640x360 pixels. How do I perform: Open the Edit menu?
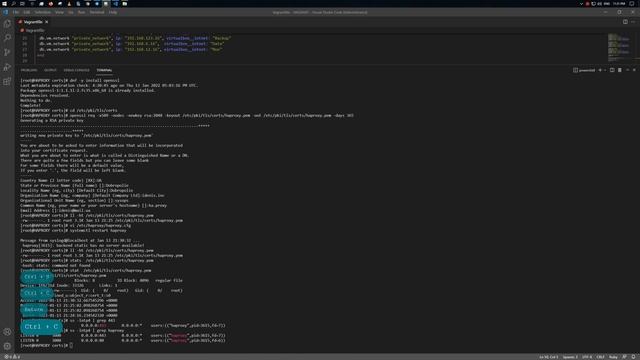27,12
